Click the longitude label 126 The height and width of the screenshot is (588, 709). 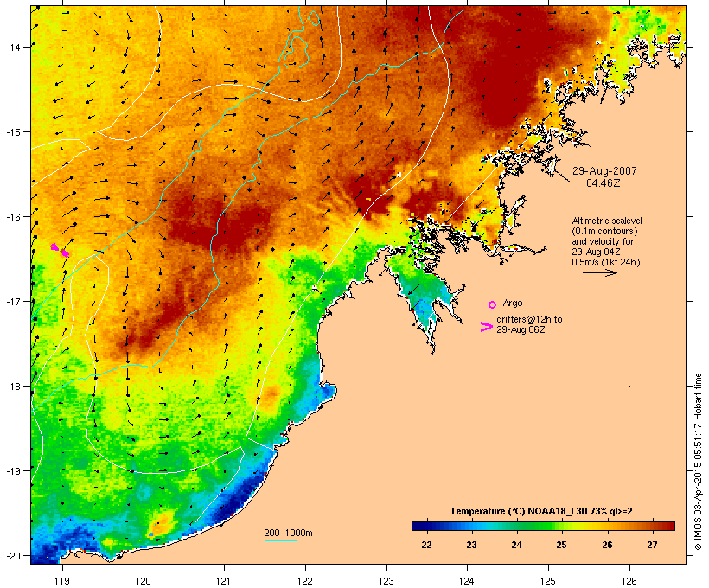click(629, 581)
